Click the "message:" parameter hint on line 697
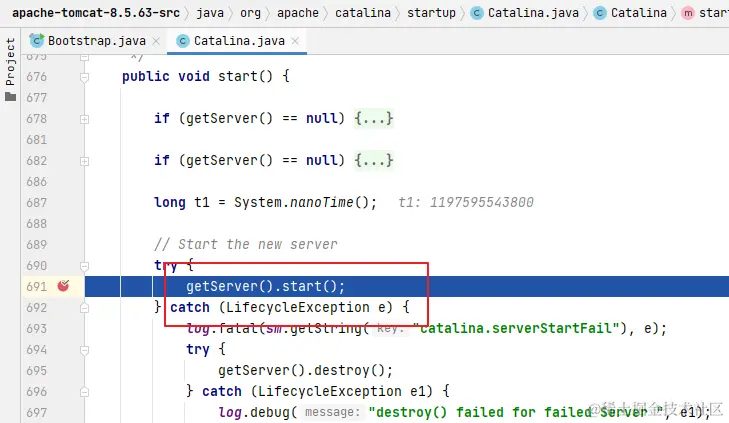729x423 pixels. click(x=332, y=412)
